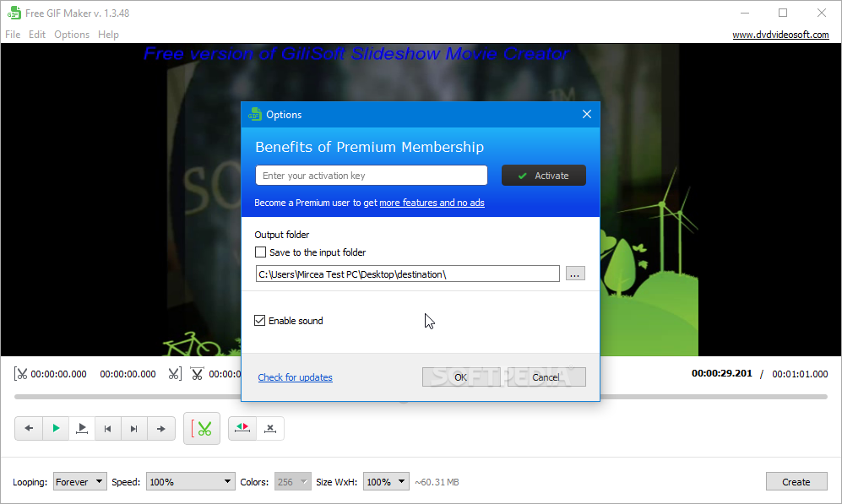
Task: Browse for output folder with ... button
Action: pos(575,274)
